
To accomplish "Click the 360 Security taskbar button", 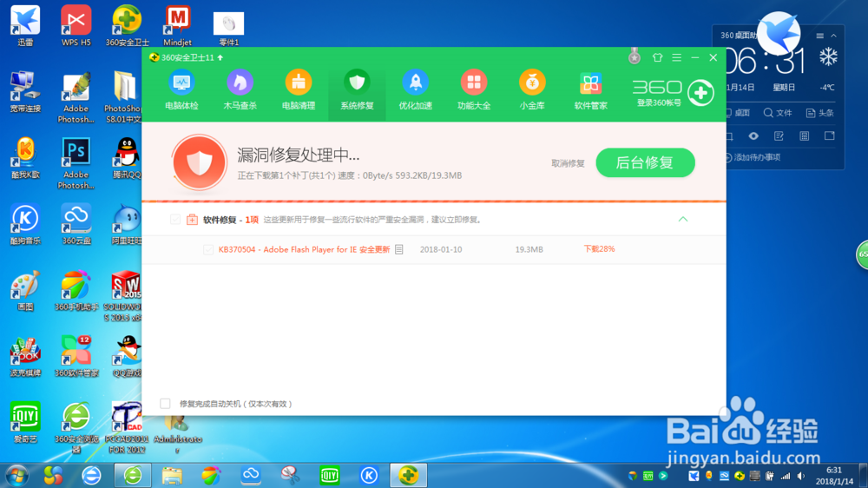I will tap(408, 475).
